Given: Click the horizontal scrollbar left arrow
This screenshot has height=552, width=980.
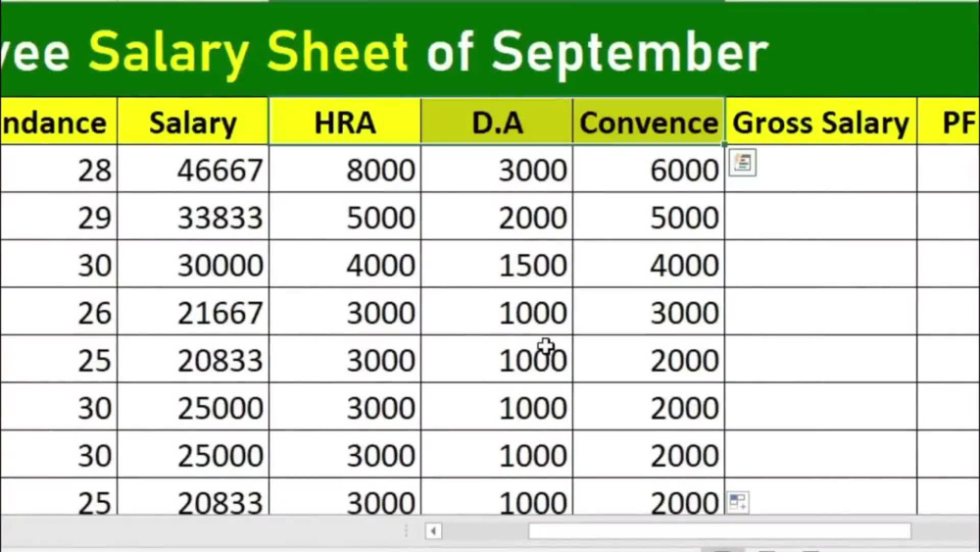Looking at the screenshot, I should pos(433,531).
